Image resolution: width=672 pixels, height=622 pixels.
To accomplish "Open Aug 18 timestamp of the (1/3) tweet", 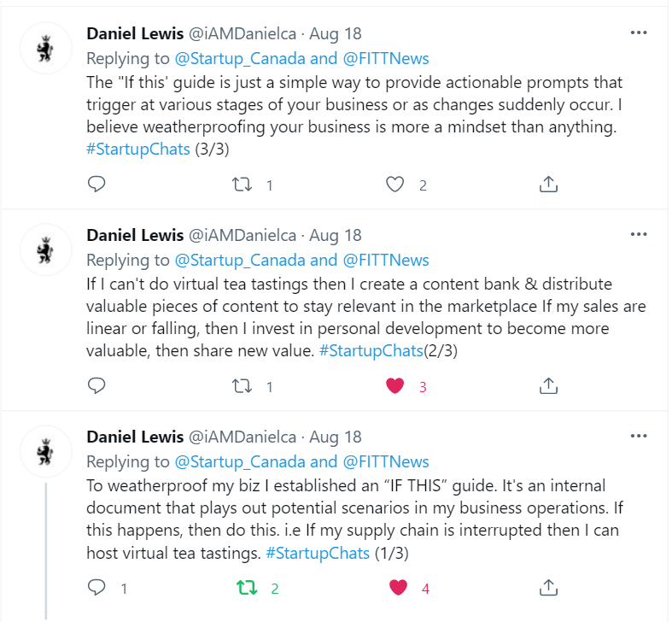I will click(x=336, y=437).
